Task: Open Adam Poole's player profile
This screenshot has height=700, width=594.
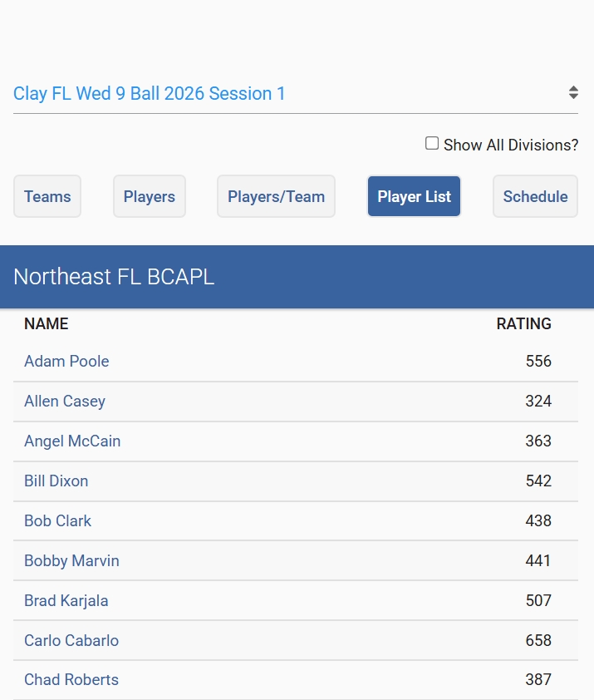Action: click(66, 362)
